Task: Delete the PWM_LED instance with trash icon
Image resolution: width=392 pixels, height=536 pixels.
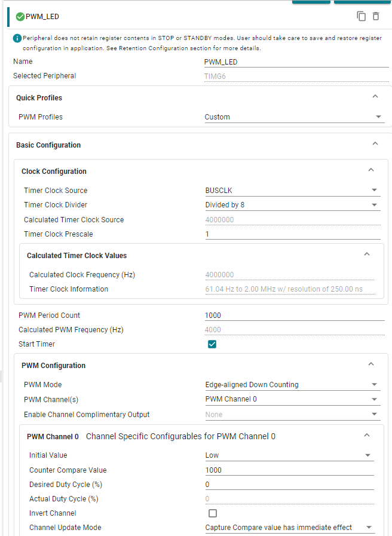Action: [x=376, y=16]
